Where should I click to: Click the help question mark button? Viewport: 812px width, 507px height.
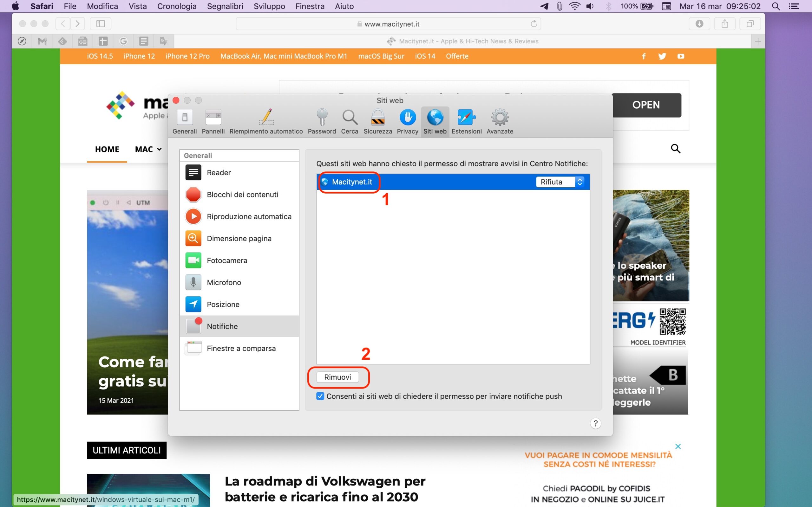(x=595, y=423)
